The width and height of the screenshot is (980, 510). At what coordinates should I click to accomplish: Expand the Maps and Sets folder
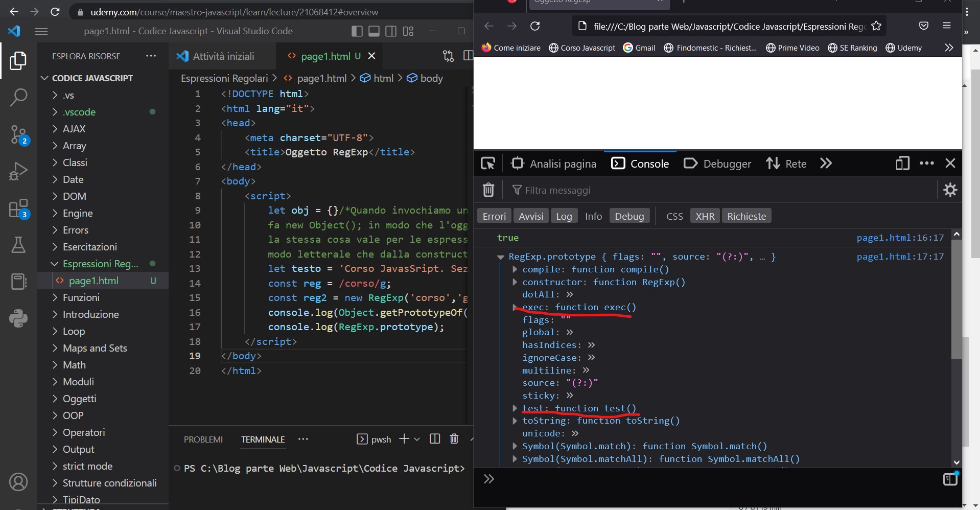pos(95,348)
